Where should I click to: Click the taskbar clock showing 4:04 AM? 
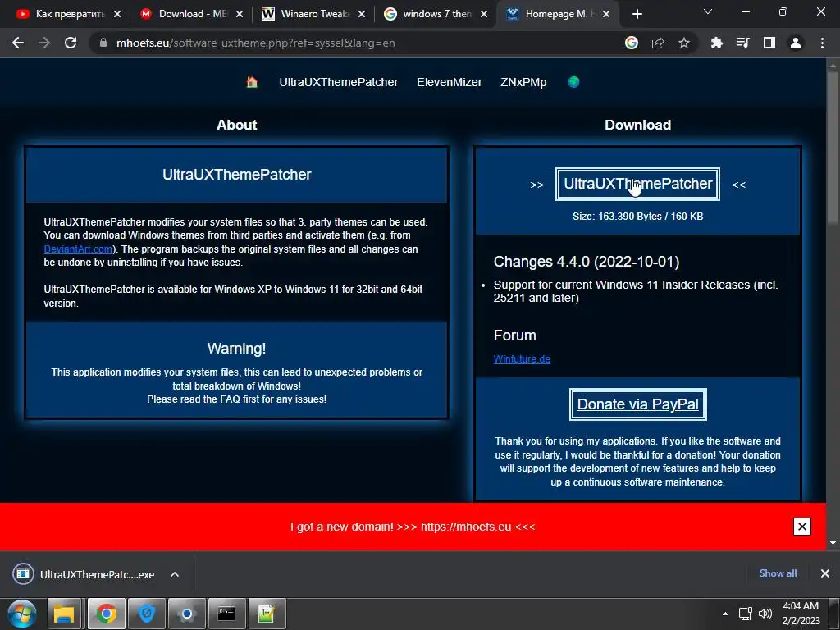pos(801,614)
